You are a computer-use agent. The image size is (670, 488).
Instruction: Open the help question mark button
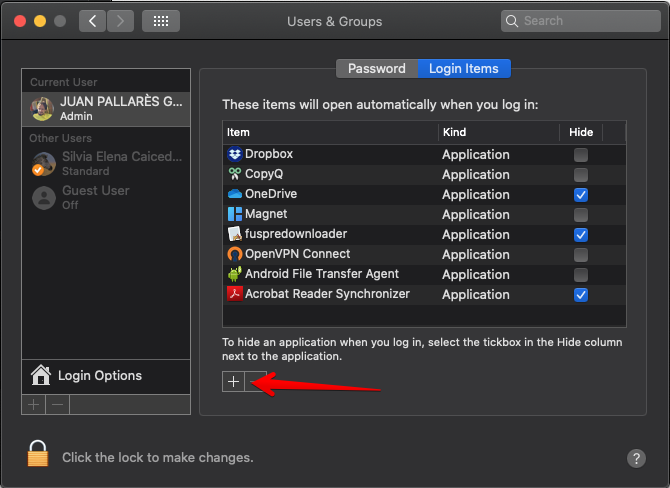636,458
